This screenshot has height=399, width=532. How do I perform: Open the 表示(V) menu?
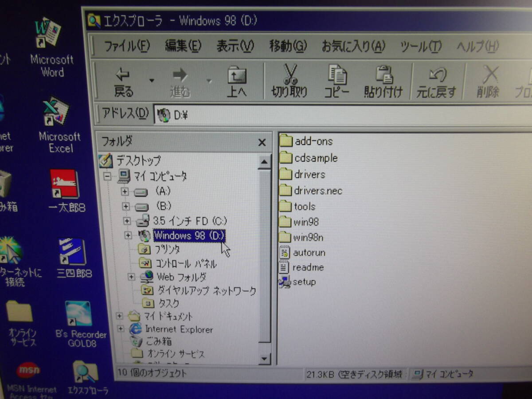pyautogui.click(x=235, y=45)
